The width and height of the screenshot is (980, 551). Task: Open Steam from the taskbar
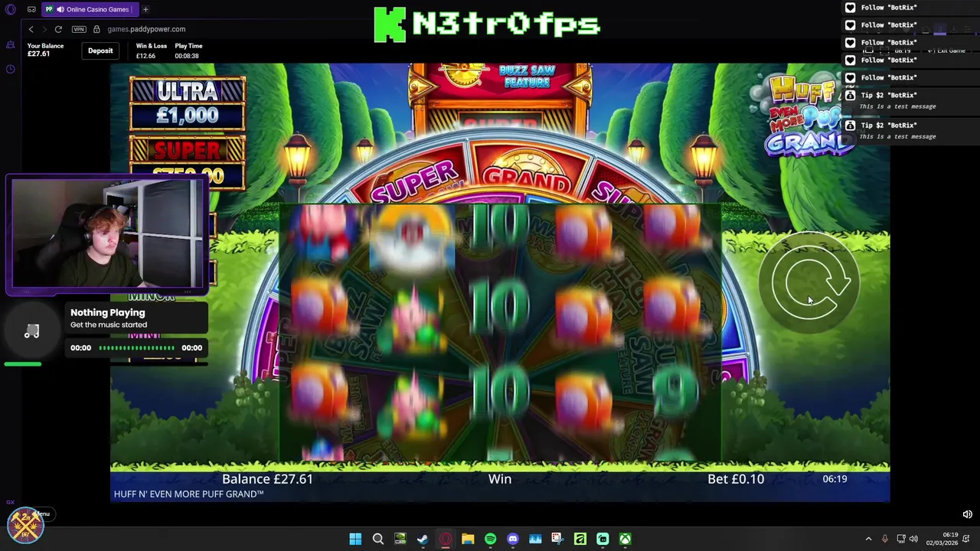[x=423, y=540]
